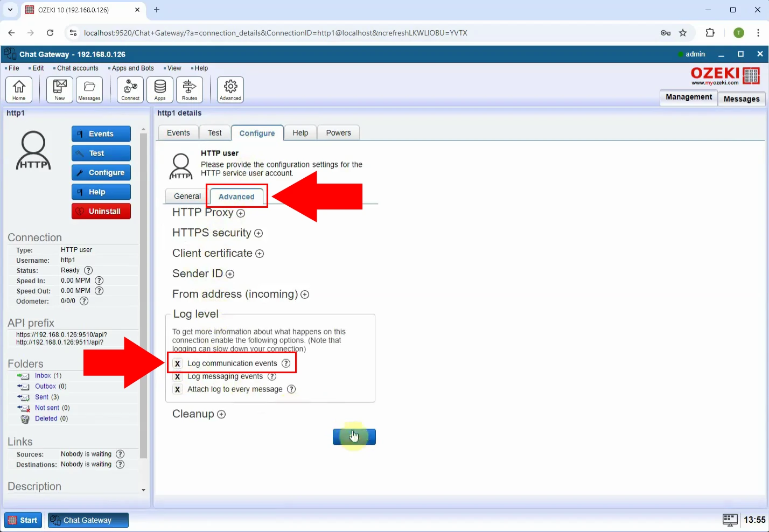Click help icon for Log communication events

[286, 363]
